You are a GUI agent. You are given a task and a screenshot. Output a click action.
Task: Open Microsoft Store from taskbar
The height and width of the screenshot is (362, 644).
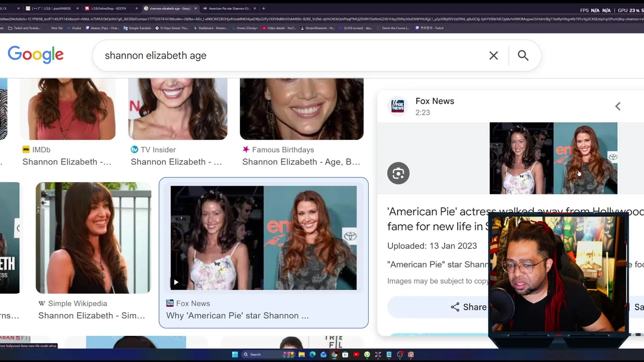(x=345, y=354)
